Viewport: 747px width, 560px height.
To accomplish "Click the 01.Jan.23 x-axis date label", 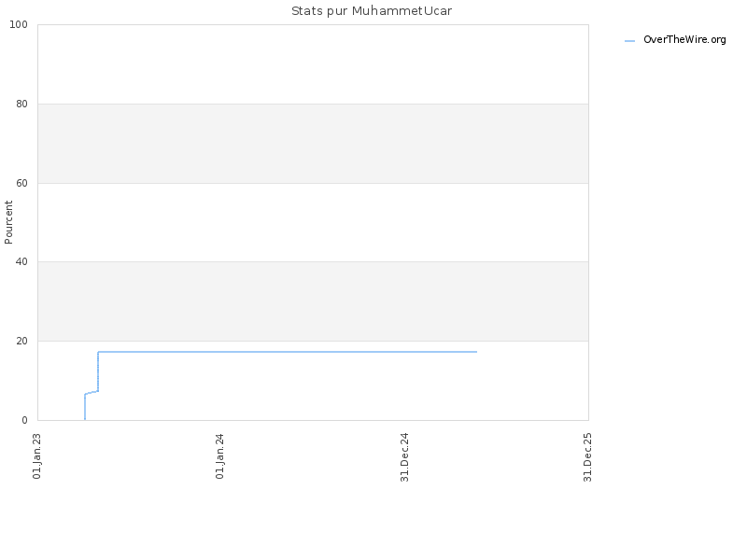I will coord(37,455).
